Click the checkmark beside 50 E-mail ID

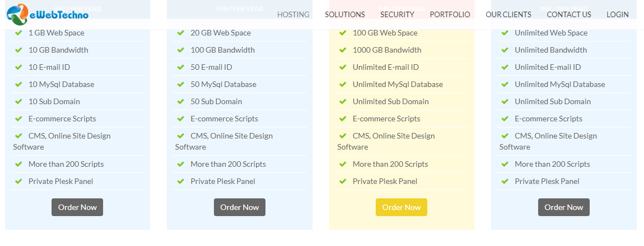[x=181, y=68]
